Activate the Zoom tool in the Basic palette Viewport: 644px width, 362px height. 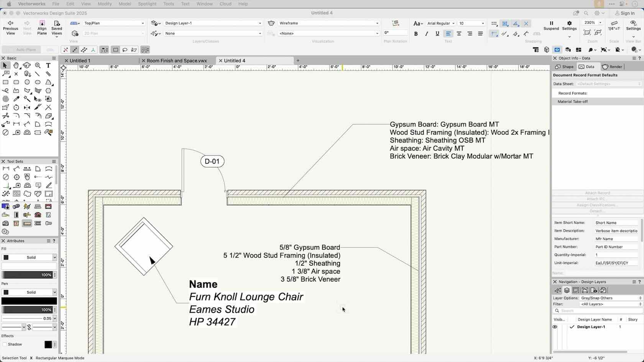coord(38,66)
